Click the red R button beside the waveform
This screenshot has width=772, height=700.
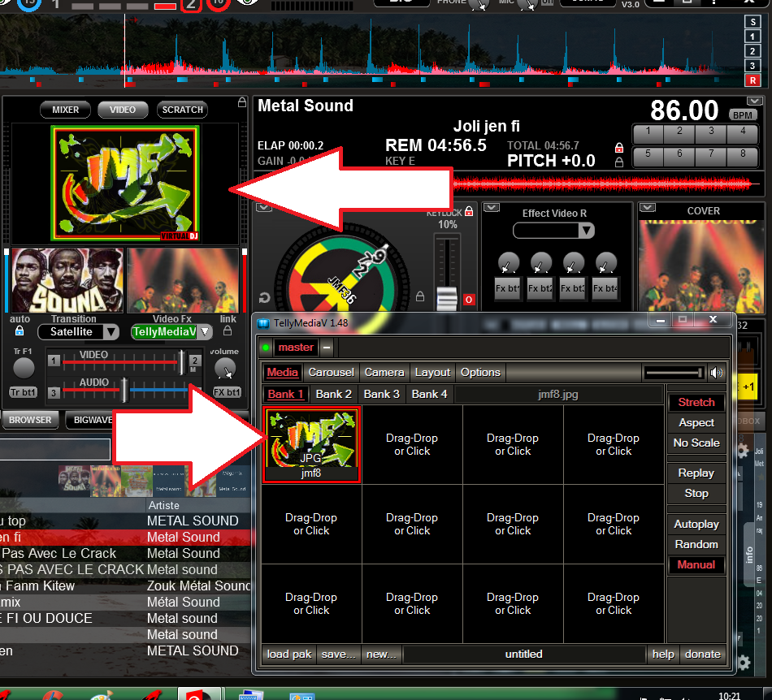pos(752,80)
